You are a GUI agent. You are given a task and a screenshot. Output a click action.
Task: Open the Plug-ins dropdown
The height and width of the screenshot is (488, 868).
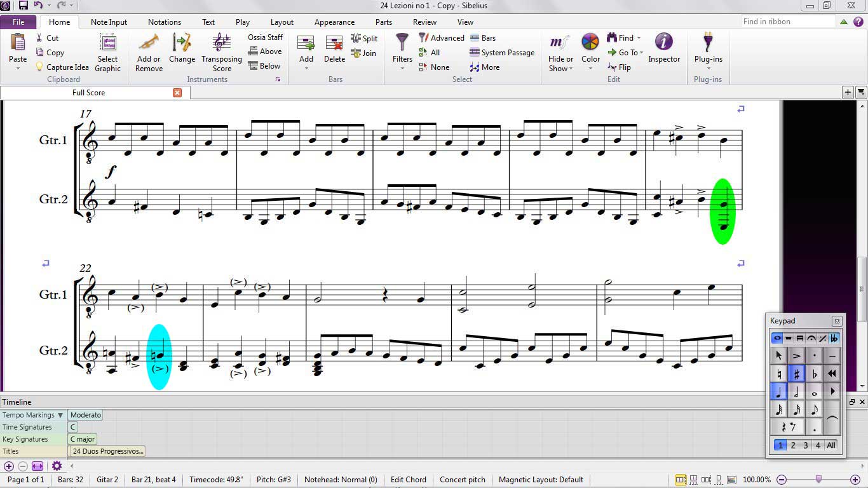click(x=708, y=69)
